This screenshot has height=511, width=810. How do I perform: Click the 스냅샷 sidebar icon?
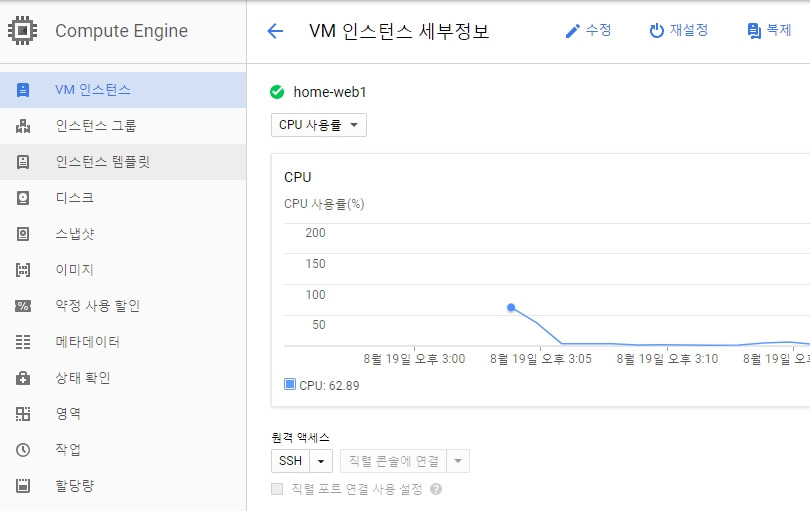23,234
